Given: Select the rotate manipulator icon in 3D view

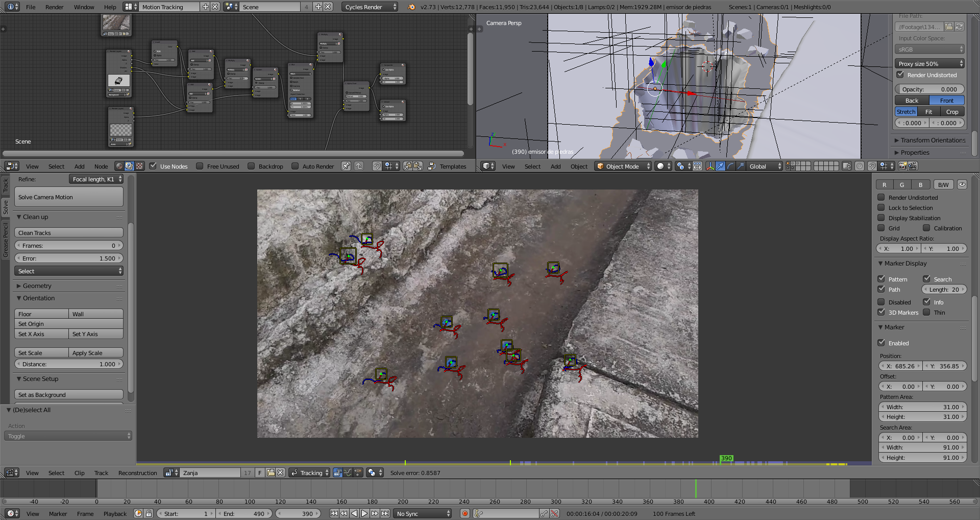Looking at the screenshot, I should (x=730, y=166).
